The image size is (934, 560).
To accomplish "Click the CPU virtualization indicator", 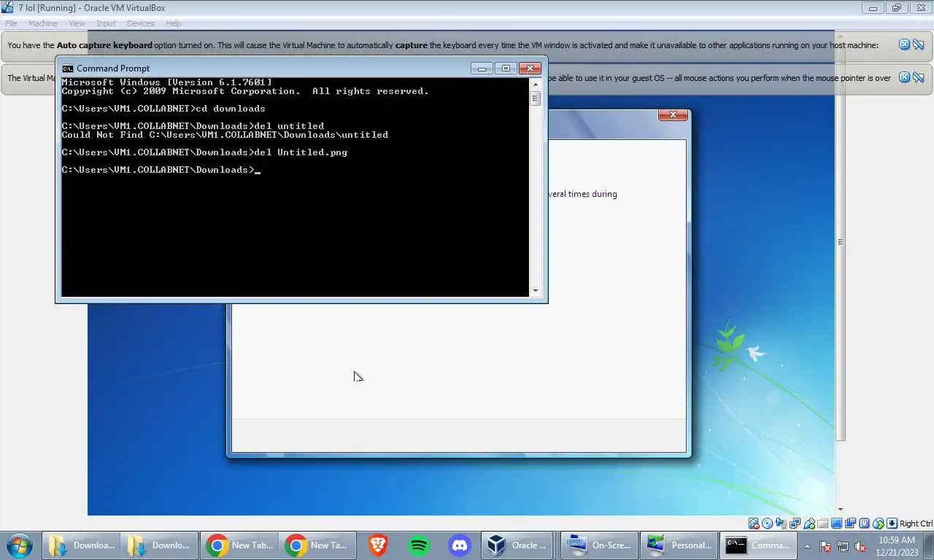I will click(x=865, y=524).
